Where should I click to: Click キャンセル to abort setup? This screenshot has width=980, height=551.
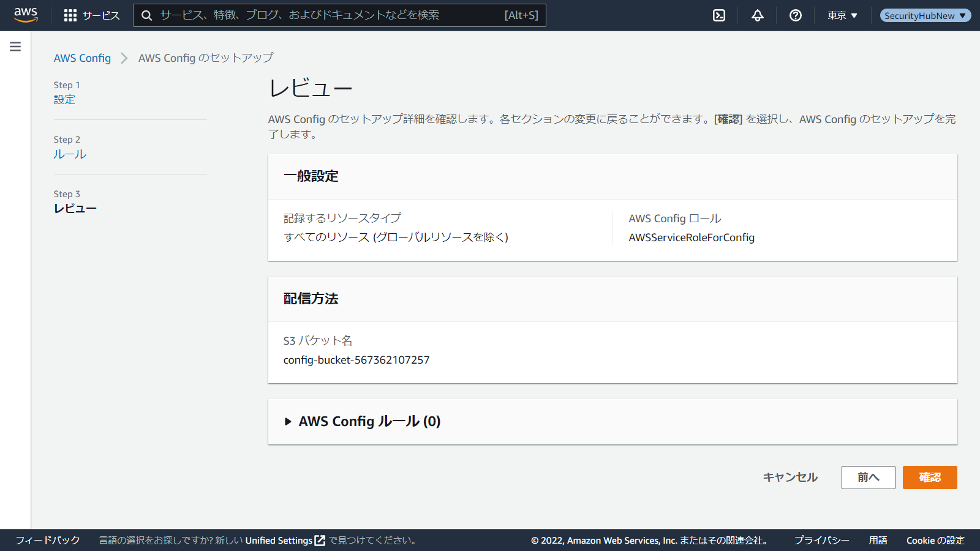click(x=790, y=478)
